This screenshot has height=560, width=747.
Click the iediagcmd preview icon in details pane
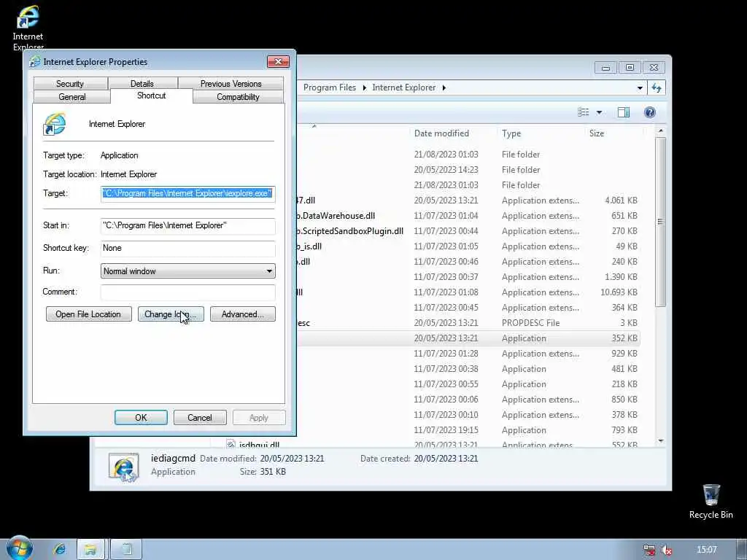point(123,467)
